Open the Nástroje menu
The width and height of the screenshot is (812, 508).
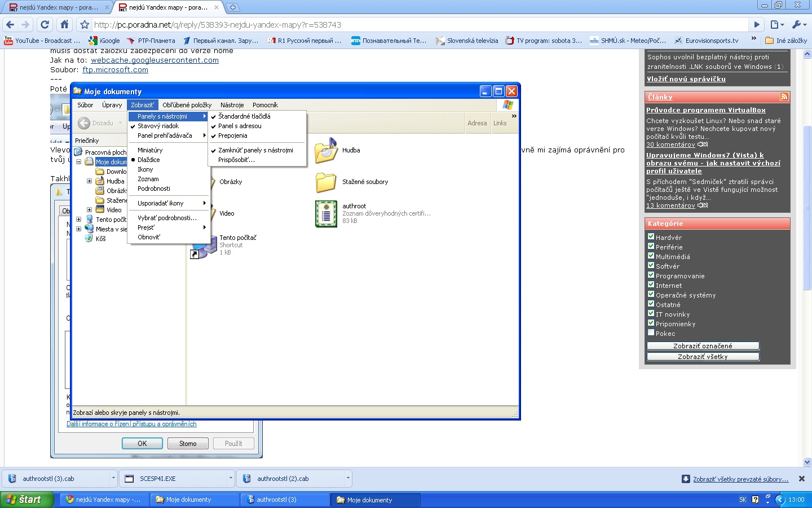click(x=232, y=105)
